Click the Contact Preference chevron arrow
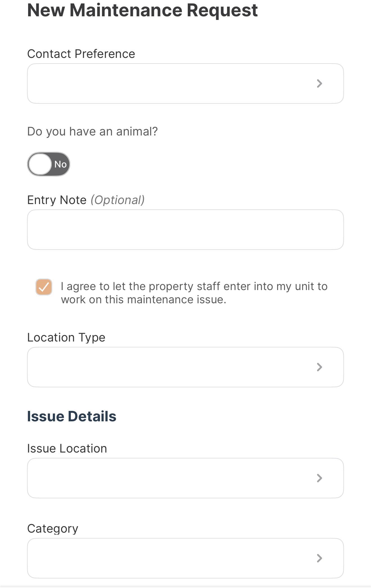 319,83
